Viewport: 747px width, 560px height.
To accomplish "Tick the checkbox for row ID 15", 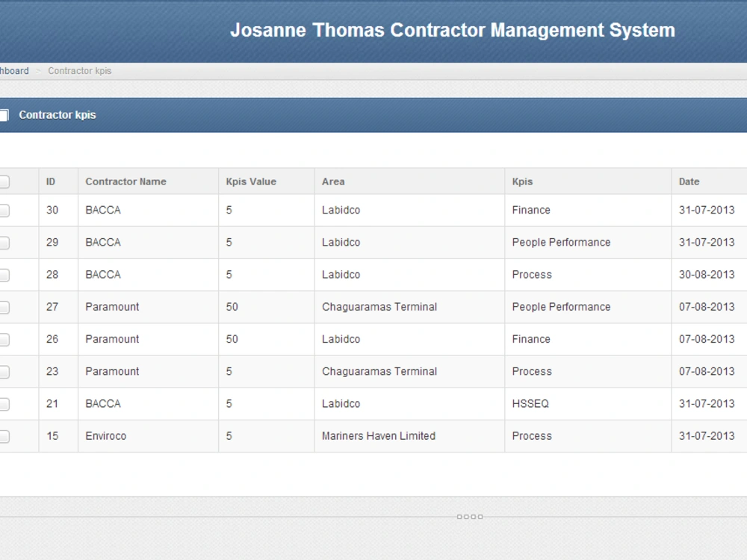I will tap(4, 436).
